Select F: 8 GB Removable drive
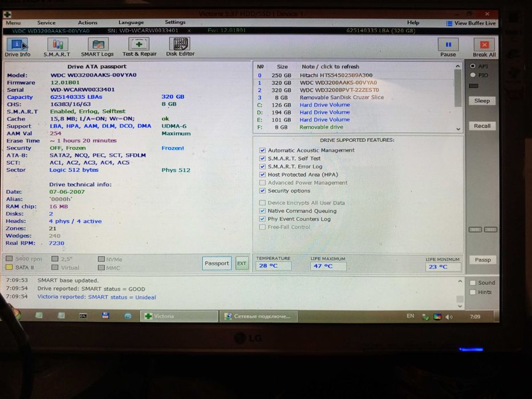The width and height of the screenshot is (532, 399). click(x=354, y=127)
